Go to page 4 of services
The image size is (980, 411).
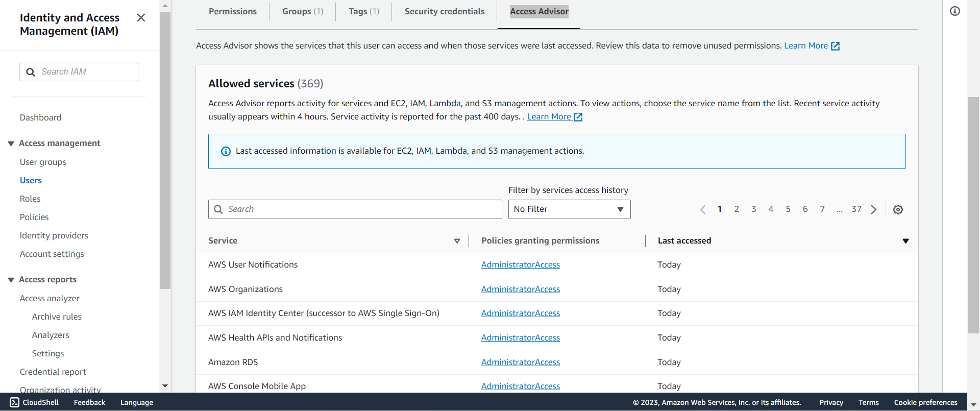tap(771, 209)
